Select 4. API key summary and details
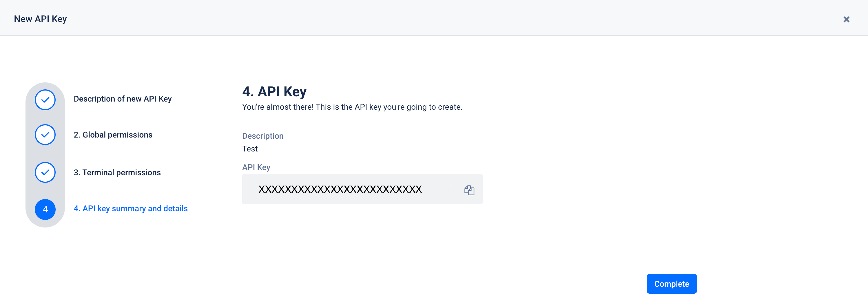The image size is (868, 307). click(x=131, y=209)
